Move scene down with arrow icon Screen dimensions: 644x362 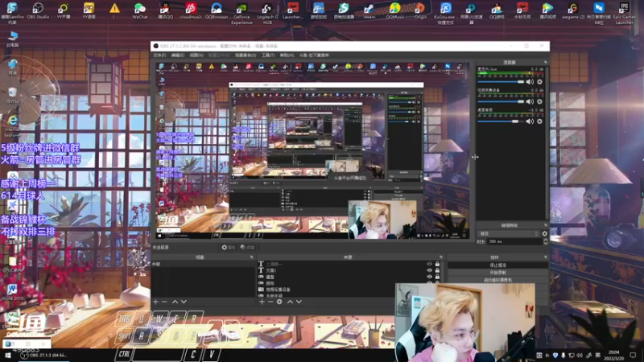coord(184,302)
